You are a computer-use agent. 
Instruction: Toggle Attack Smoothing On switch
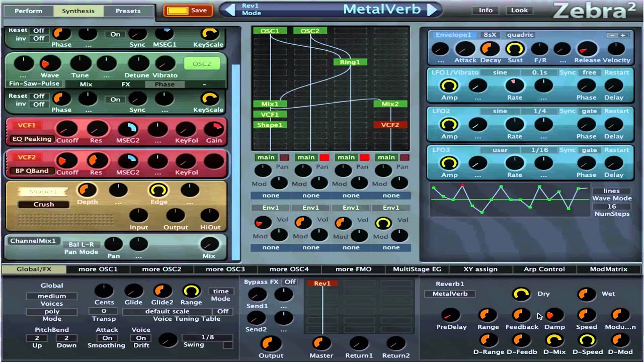tap(107, 338)
